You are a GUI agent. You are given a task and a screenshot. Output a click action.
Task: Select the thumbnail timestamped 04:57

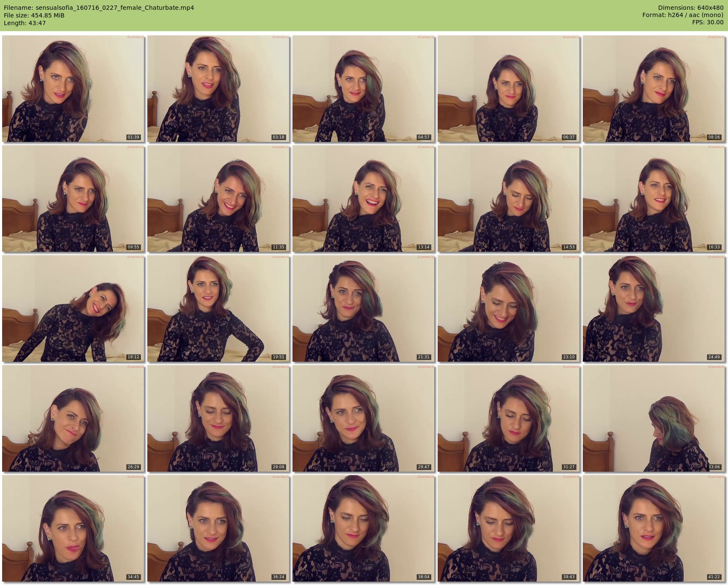[364, 89]
